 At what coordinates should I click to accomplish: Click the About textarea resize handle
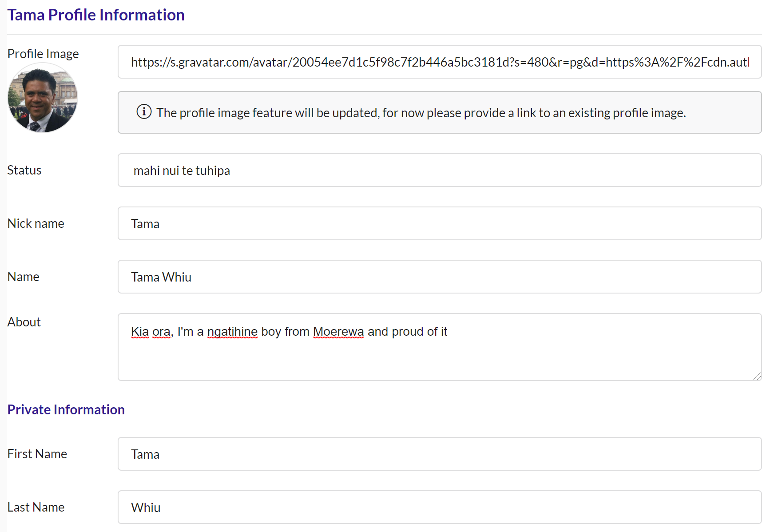757,376
